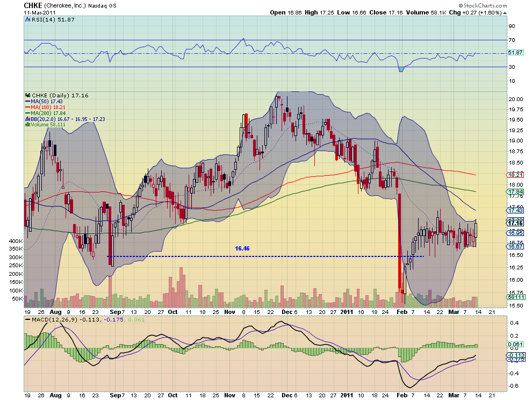This screenshot has height=400, width=532.
Task: Click the RSI(14) 51.87 indicator label
Action: [53, 20]
